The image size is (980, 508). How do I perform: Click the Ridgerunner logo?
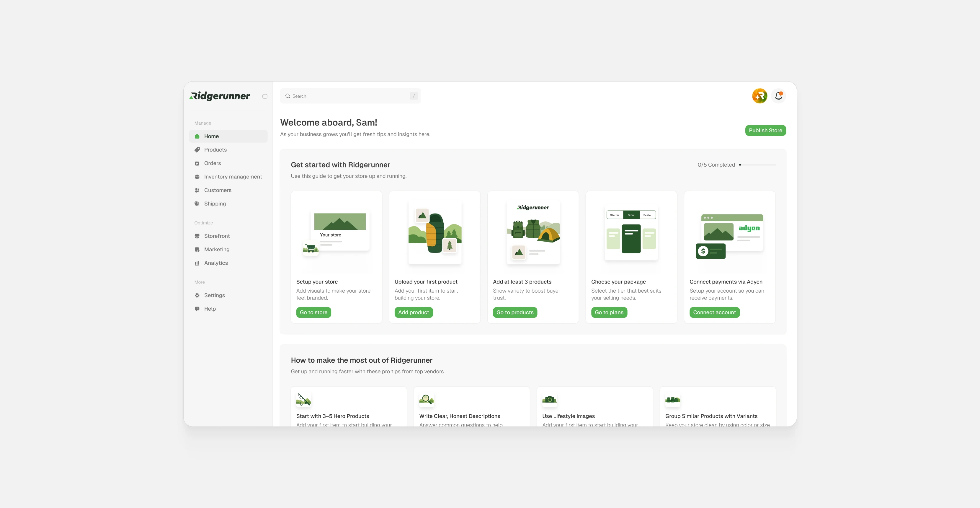220,96
